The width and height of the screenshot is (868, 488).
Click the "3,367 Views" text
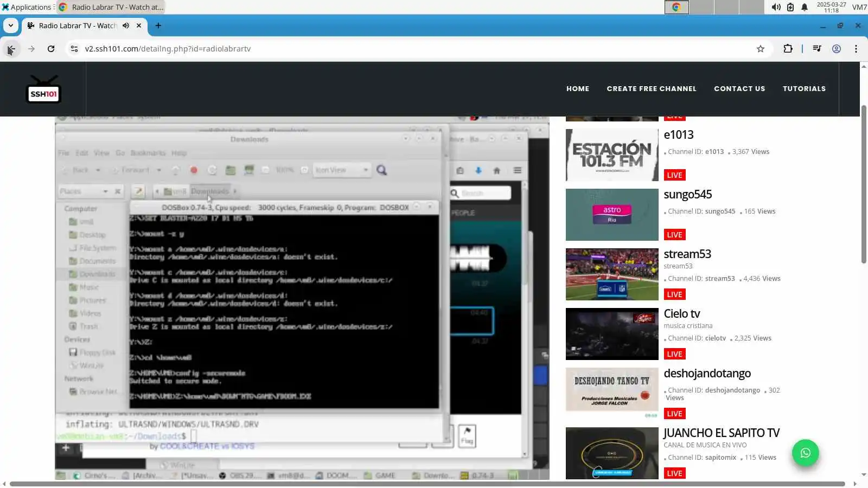click(x=751, y=152)
